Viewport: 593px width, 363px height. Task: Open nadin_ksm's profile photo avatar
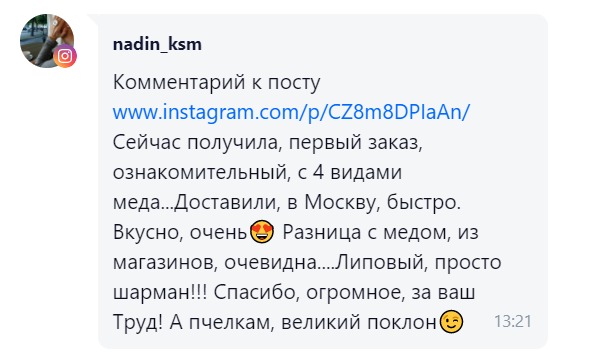pos(47,40)
